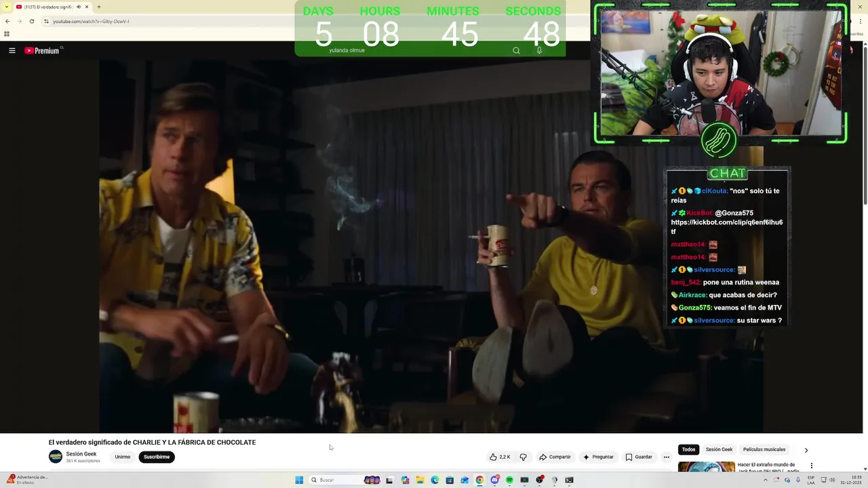Viewport: 868px width, 488px height.
Task: Open Microsoft Store from the taskbar
Action: coord(450,480)
